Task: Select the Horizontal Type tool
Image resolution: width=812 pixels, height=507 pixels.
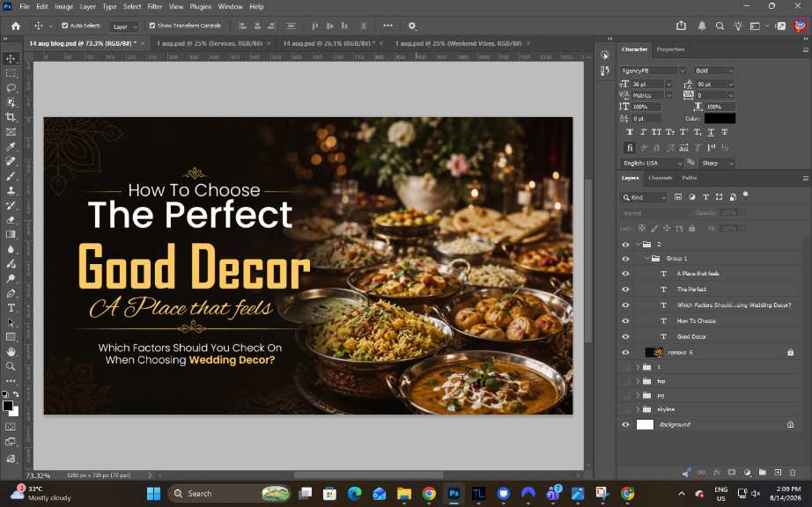Action: pyautogui.click(x=11, y=308)
